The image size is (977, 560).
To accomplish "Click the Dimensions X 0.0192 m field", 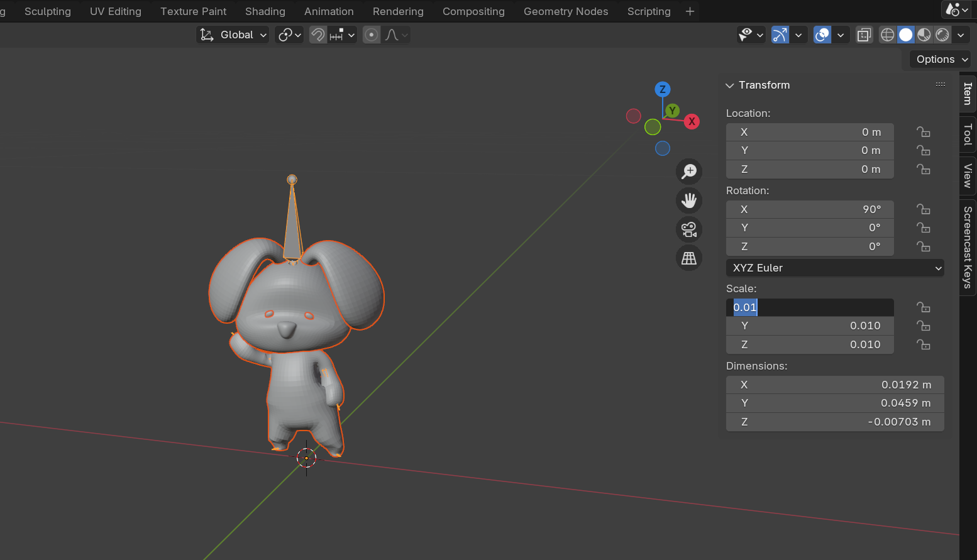I will pos(835,385).
